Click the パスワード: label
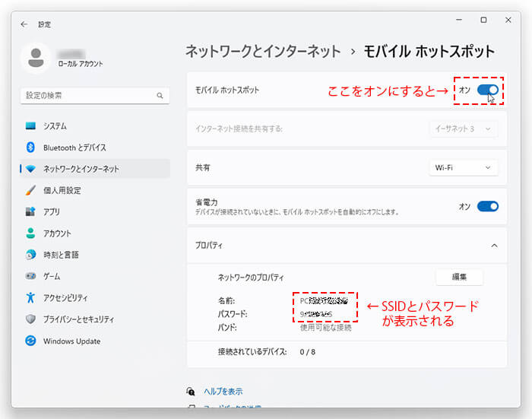532x419 pixels. tap(233, 314)
